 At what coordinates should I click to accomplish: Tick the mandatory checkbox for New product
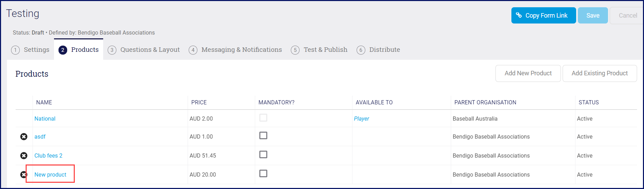pos(263,173)
